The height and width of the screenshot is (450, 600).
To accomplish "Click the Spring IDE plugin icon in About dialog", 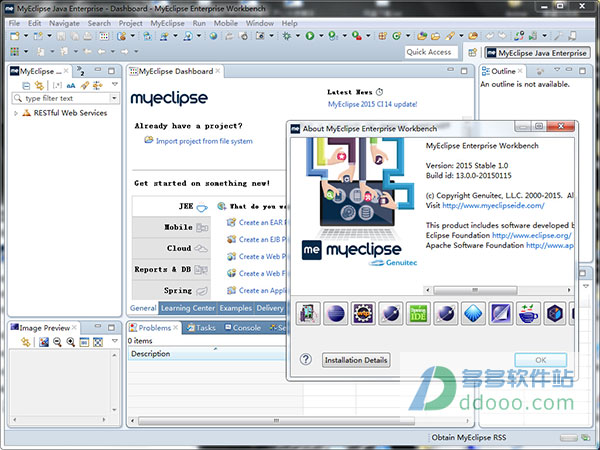I will [x=418, y=313].
